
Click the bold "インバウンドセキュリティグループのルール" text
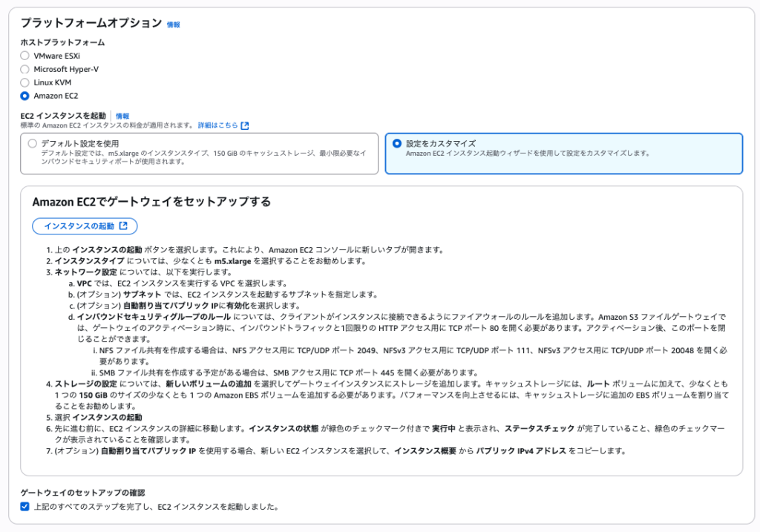coord(154,317)
